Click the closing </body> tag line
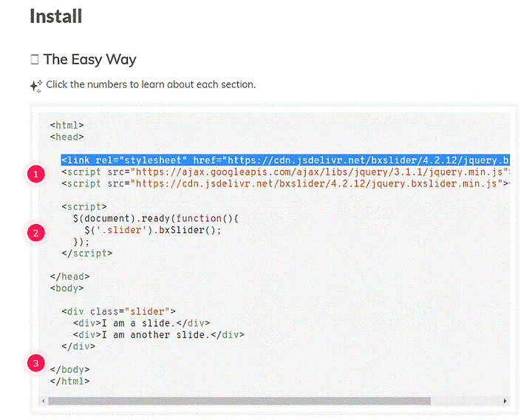The height and width of the screenshot is (420, 532). pos(70,370)
